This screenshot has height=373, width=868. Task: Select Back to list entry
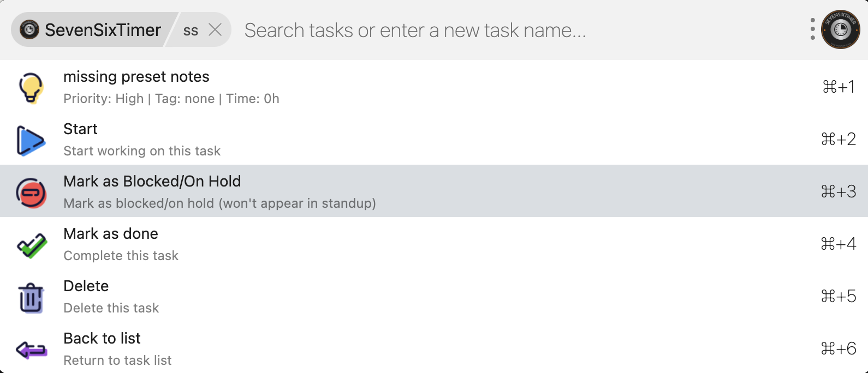click(x=102, y=339)
